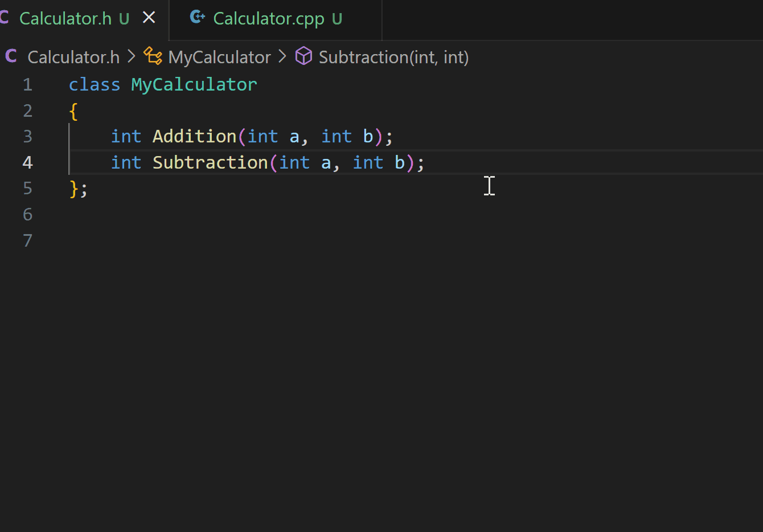Click the MyCalculator class name in line 1
This screenshot has height=532, width=763.
(194, 85)
